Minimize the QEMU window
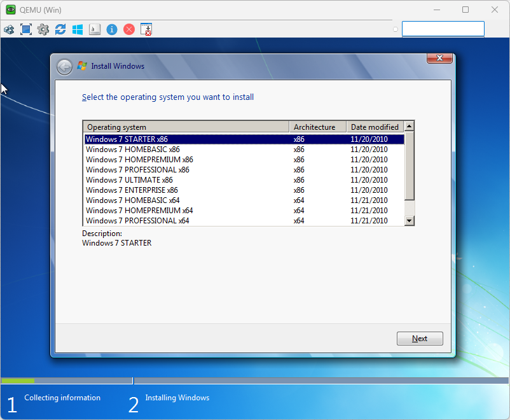This screenshot has height=420, width=510. [x=436, y=10]
